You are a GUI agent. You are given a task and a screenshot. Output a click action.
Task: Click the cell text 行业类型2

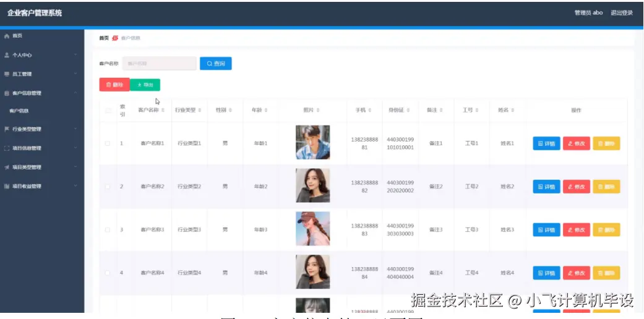(x=189, y=186)
